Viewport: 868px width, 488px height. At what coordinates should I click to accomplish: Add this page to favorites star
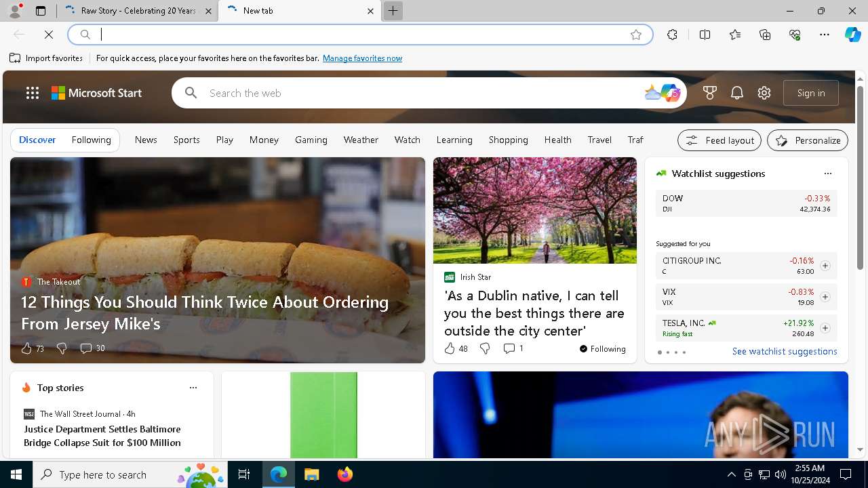pyautogui.click(x=636, y=35)
